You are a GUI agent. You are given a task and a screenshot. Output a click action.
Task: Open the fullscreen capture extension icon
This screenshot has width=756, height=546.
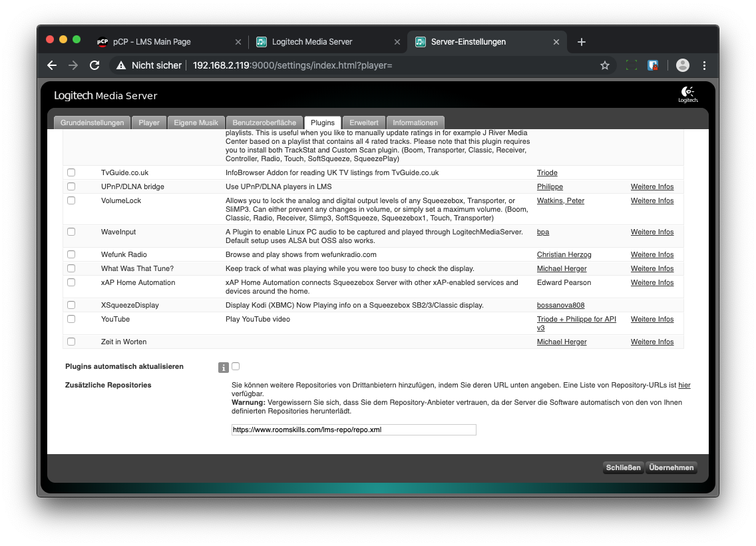(631, 66)
